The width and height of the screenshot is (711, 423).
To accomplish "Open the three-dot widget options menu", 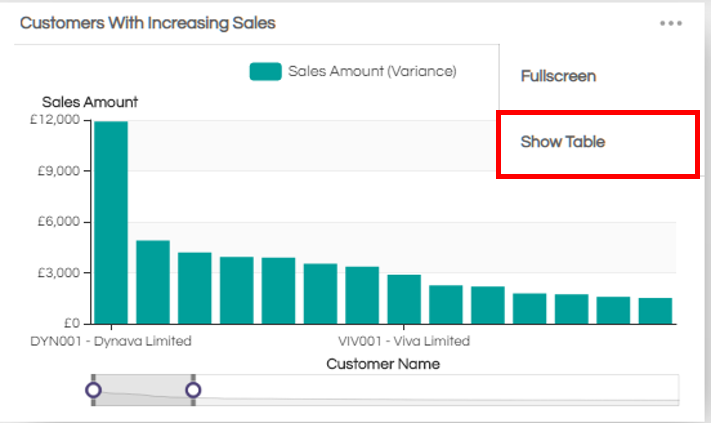I will point(670,24).
